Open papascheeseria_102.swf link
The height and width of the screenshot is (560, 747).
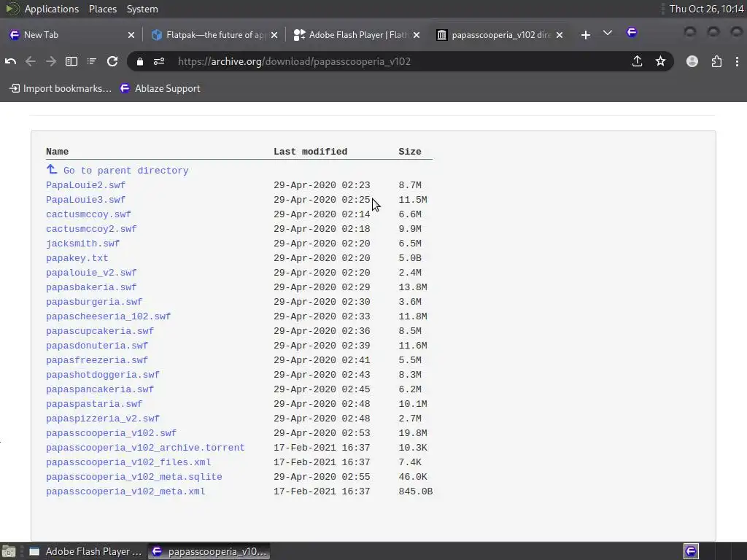point(109,316)
